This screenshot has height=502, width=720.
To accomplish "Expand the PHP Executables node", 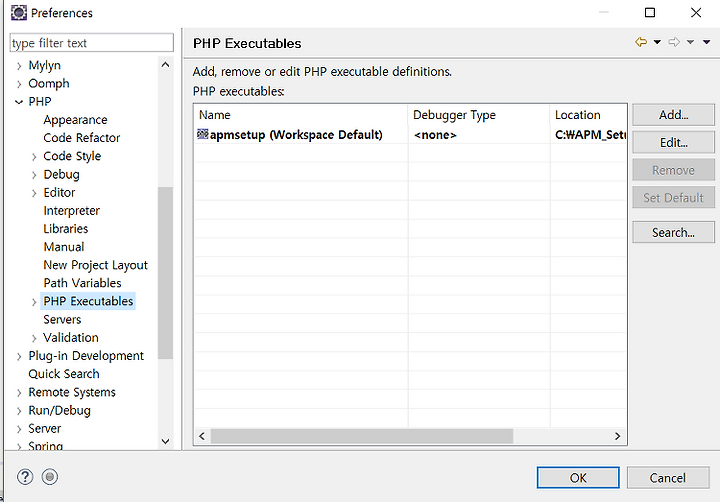I will coord(34,302).
